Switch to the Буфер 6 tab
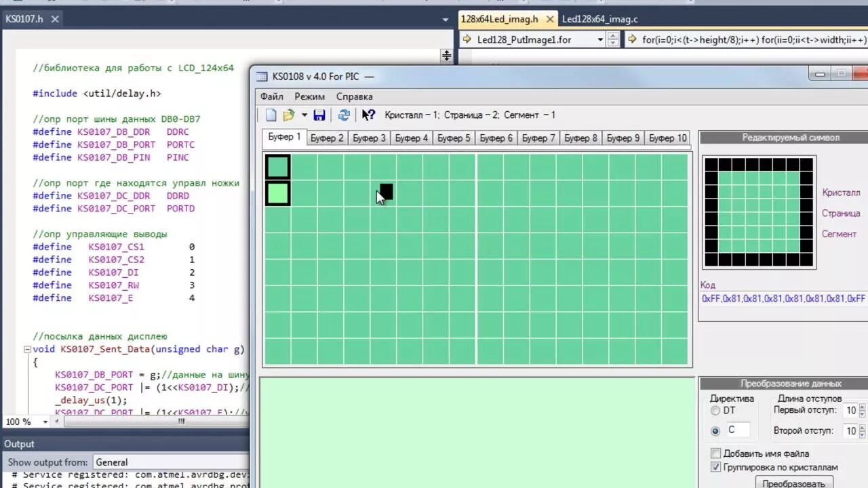 (496, 138)
